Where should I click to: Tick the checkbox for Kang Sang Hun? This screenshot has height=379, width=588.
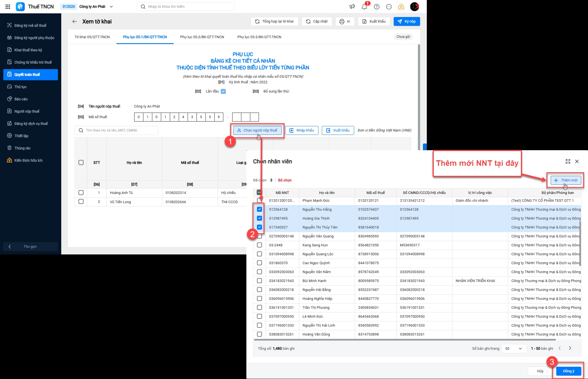tap(259, 245)
